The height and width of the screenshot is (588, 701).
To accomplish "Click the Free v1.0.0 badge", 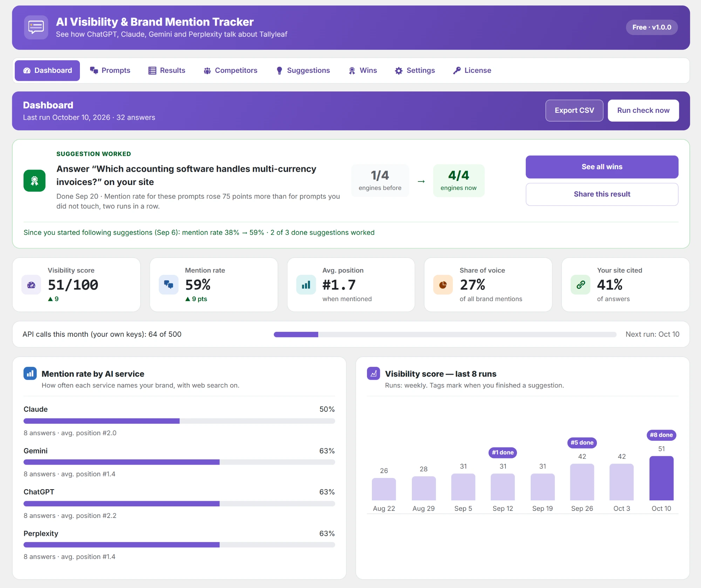I will click(x=652, y=27).
